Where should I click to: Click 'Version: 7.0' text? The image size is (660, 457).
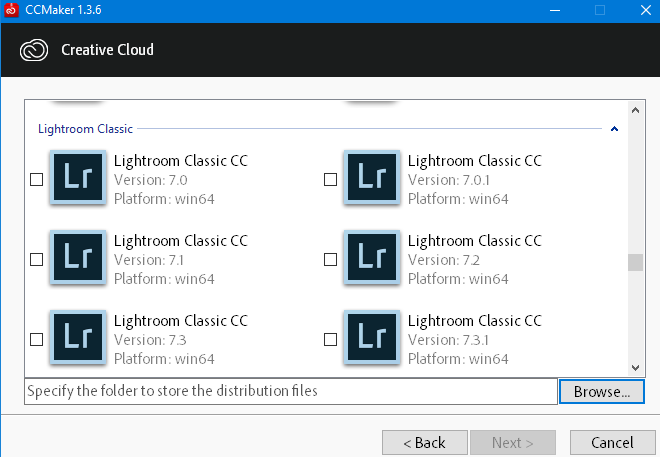tap(151, 180)
